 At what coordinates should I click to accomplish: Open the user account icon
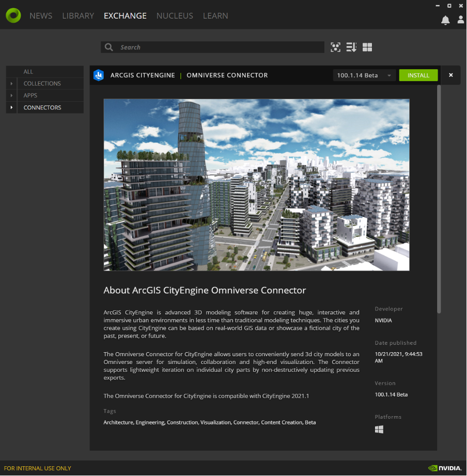460,20
